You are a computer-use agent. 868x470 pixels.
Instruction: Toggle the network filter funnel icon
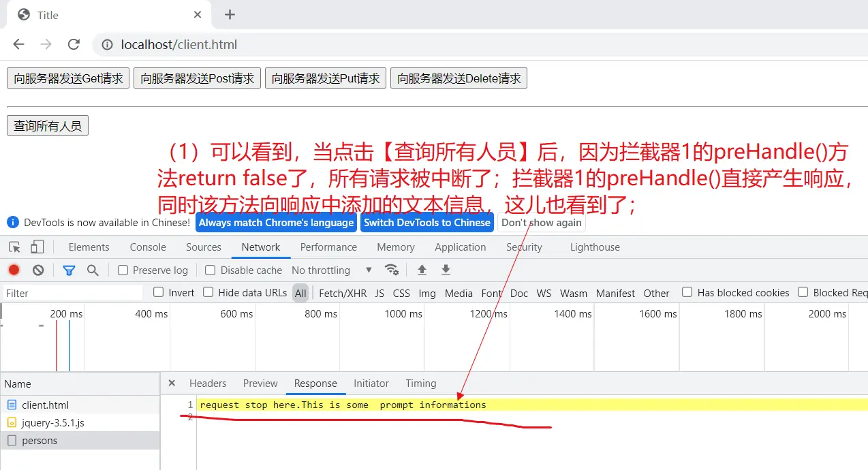[x=69, y=270]
